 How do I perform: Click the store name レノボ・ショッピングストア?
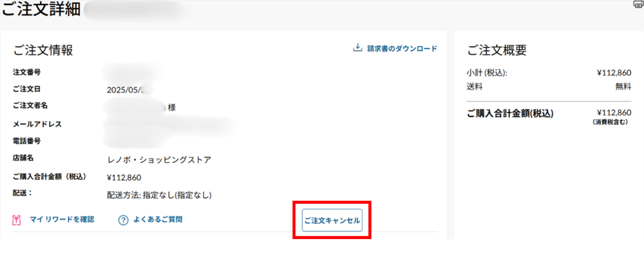coord(159,160)
